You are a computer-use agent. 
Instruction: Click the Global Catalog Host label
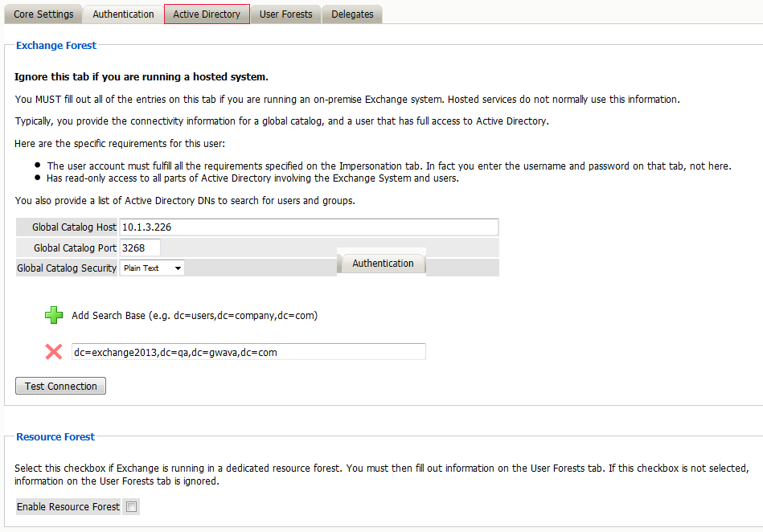tap(74, 227)
